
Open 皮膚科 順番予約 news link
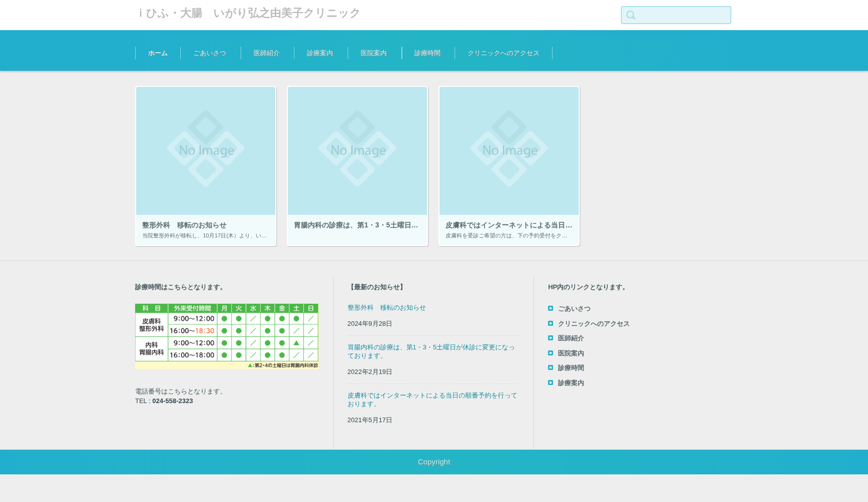pyautogui.click(x=431, y=400)
